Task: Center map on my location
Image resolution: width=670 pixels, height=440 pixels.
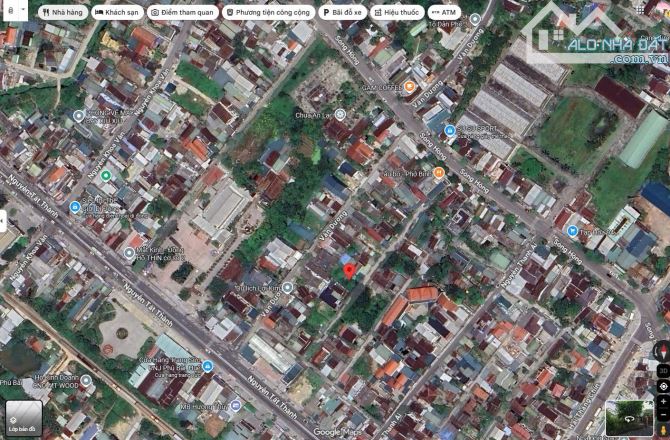Action: click(662, 386)
